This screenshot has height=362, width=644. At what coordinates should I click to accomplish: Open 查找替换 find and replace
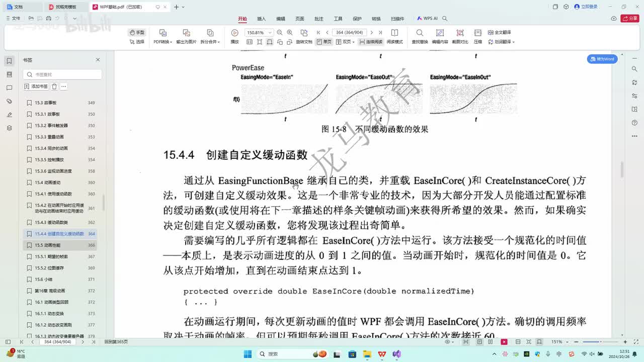(x=420, y=37)
